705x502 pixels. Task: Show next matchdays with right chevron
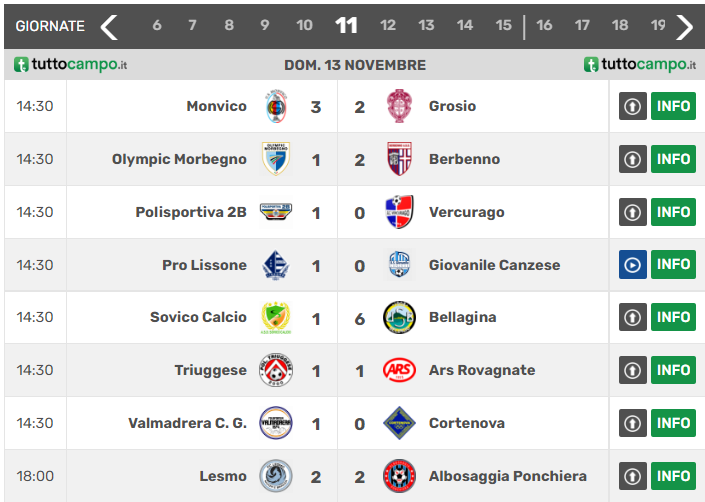[x=684, y=26]
